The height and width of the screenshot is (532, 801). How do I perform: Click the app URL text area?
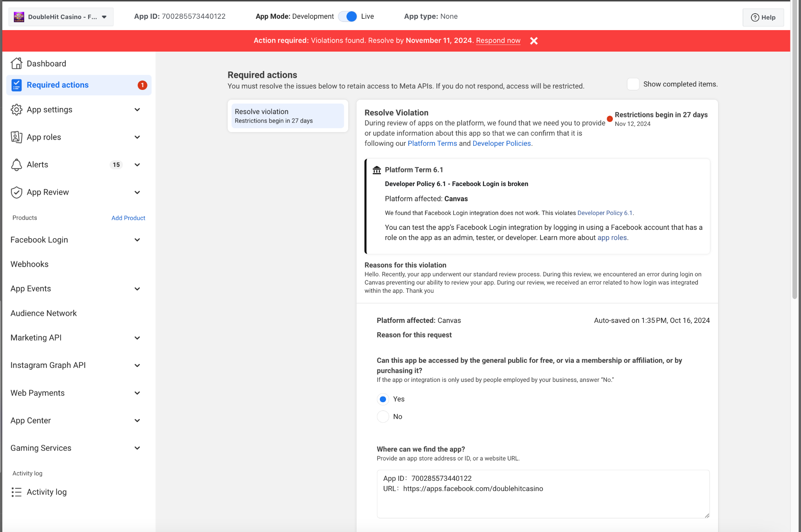pyautogui.click(x=543, y=494)
